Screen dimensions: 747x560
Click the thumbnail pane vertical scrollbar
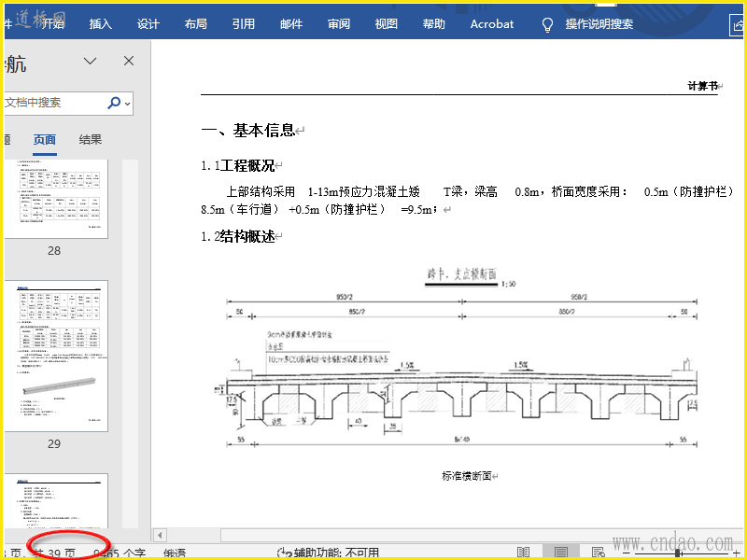point(130,343)
